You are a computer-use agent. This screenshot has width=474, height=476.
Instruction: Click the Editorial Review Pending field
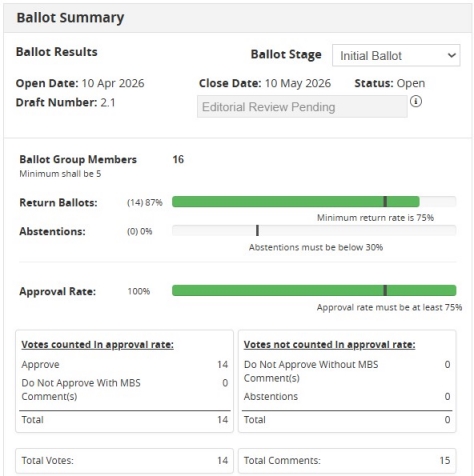302,107
